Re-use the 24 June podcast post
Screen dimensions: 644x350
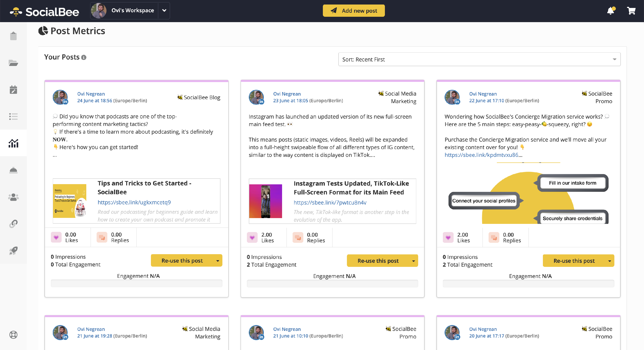click(x=182, y=261)
